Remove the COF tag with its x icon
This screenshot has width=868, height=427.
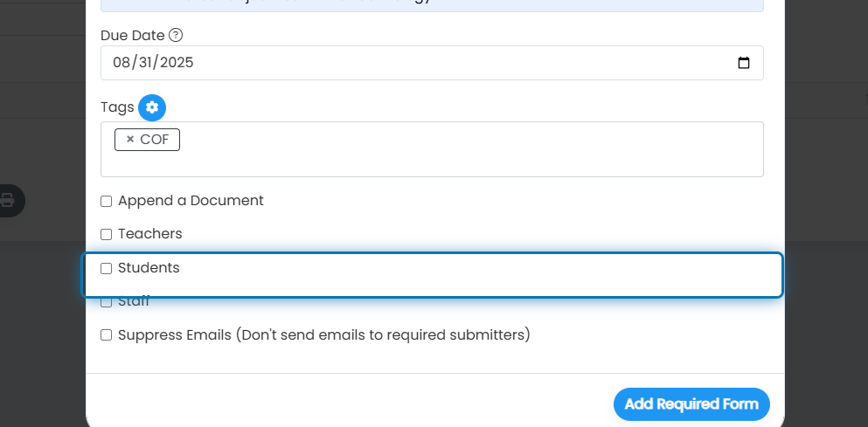tap(130, 140)
